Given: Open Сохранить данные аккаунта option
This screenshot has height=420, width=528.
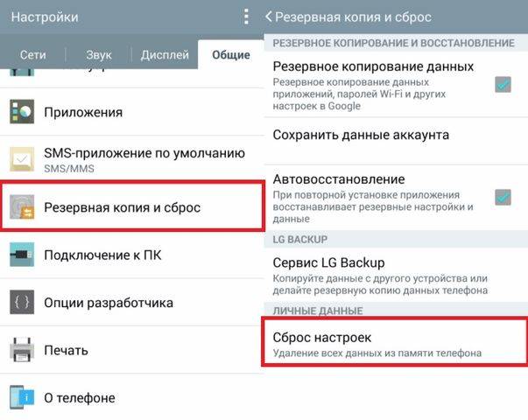Looking at the screenshot, I should click(x=361, y=136).
